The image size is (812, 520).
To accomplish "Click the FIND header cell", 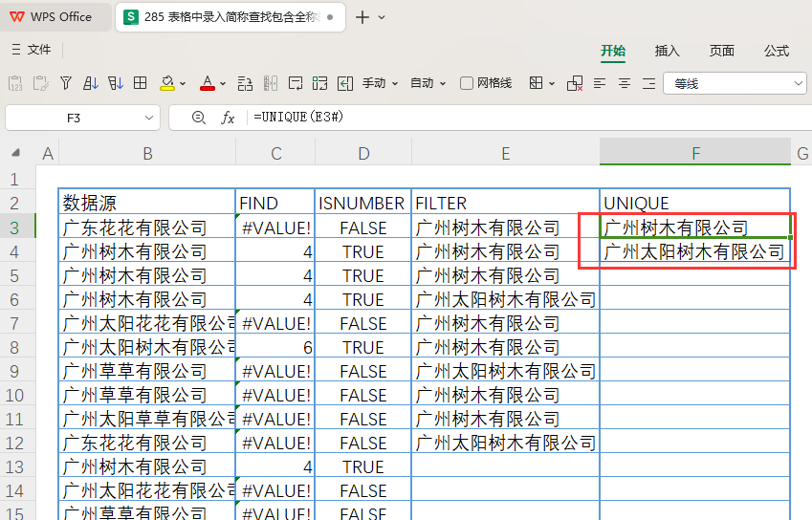I will tap(275, 203).
